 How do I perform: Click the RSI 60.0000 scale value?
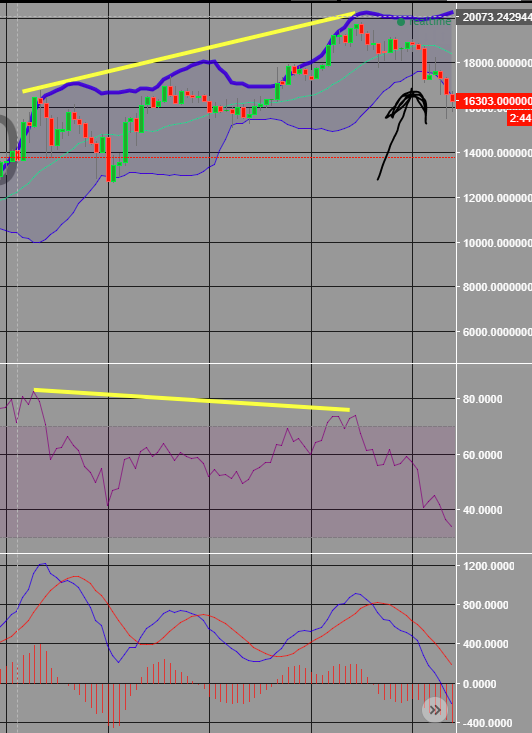click(x=482, y=455)
